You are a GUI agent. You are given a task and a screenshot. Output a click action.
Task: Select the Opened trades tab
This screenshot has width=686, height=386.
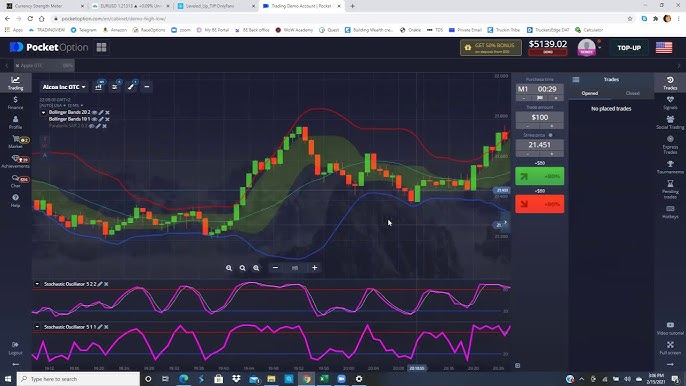coord(589,93)
